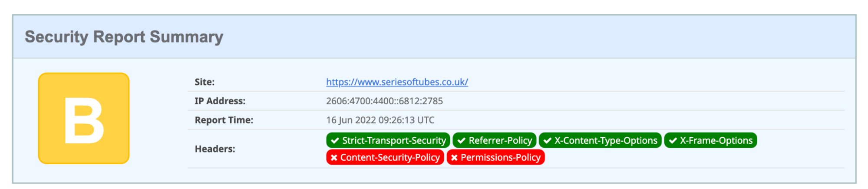Click the IP Address: row label
Viewport: 868px width, 189px height.
tap(220, 101)
